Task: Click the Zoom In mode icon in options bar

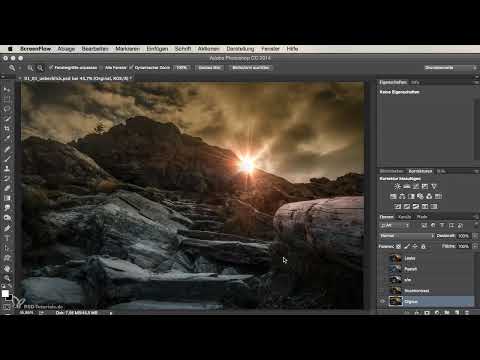Action: coord(30,68)
